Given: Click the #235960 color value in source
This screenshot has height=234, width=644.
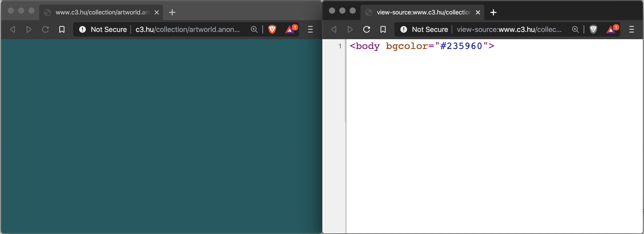Looking at the screenshot, I should pos(461,46).
